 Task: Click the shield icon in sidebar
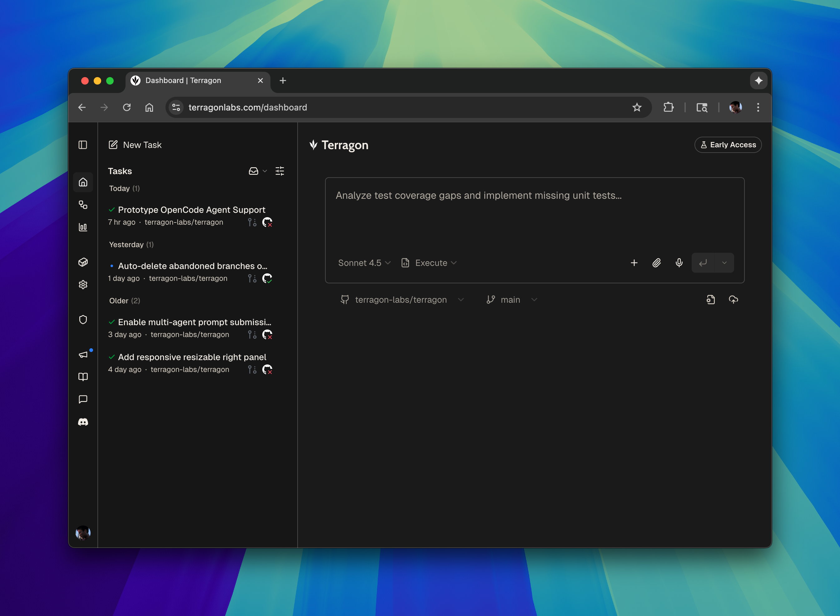[83, 320]
